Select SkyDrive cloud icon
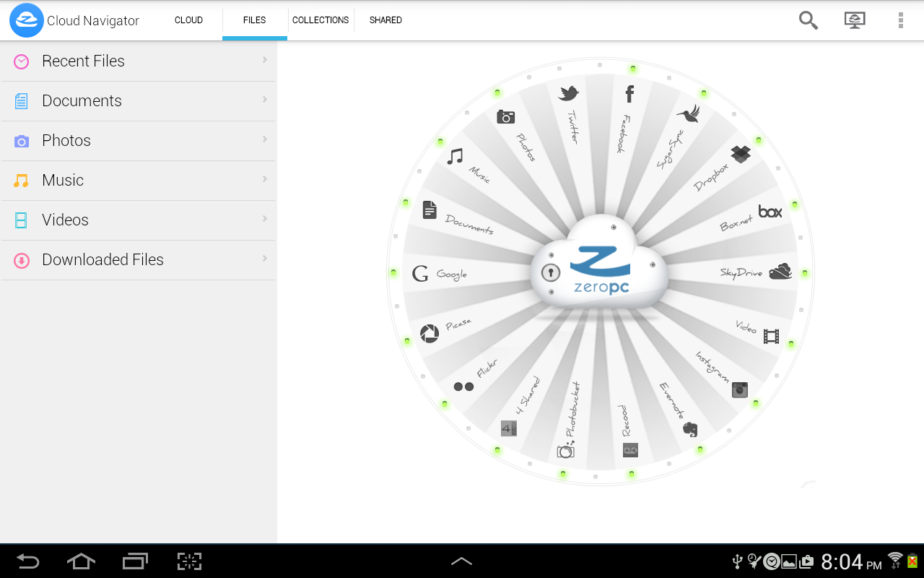This screenshot has width=924, height=578. 780,272
